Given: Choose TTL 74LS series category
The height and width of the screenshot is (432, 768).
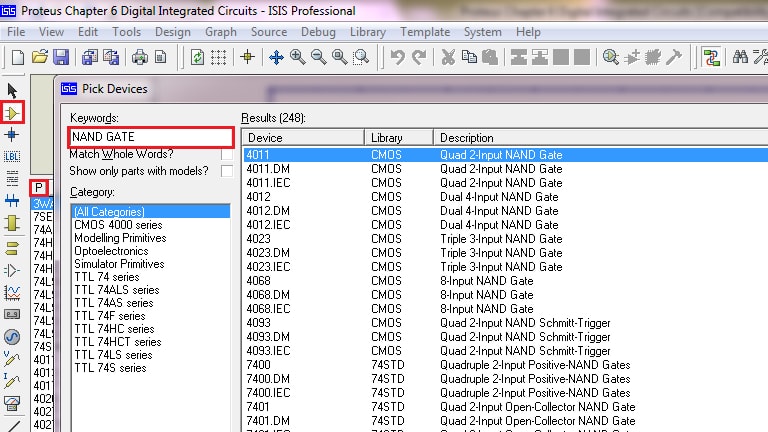Looking at the screenshot, I should click(113, 355).
